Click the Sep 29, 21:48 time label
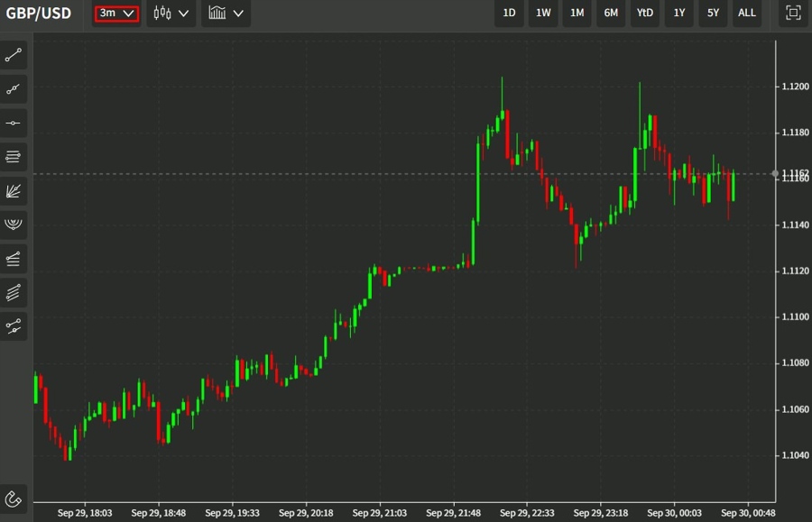 (453, 513)
